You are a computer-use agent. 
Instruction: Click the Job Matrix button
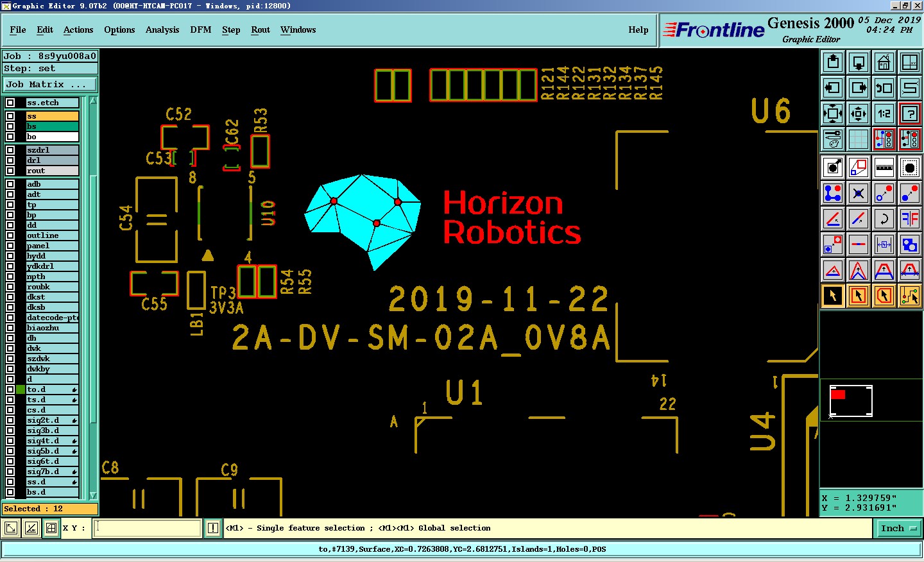[50, 84]
